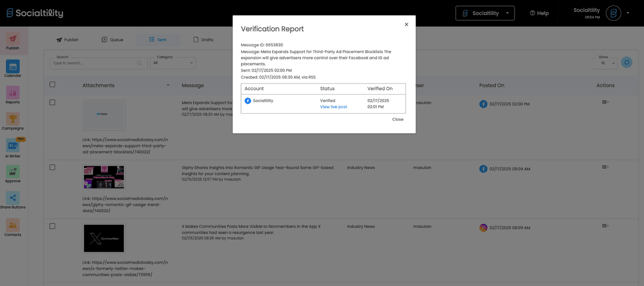This screenshot has height=286, width=644.
Task: Open the giphy-romantic-gif-usage link
Action: click(x=125, y=204)
